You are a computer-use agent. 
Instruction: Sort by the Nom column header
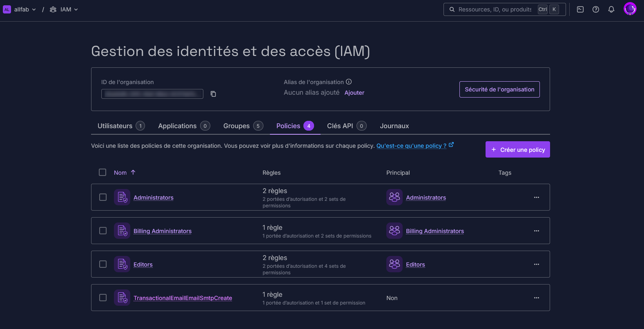[120, 173]
